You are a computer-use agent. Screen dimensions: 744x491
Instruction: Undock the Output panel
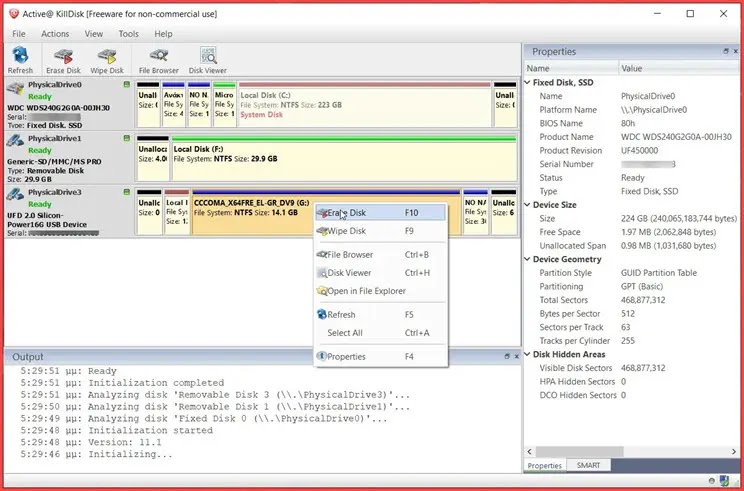pyautogui.click(x=507, y=356)
